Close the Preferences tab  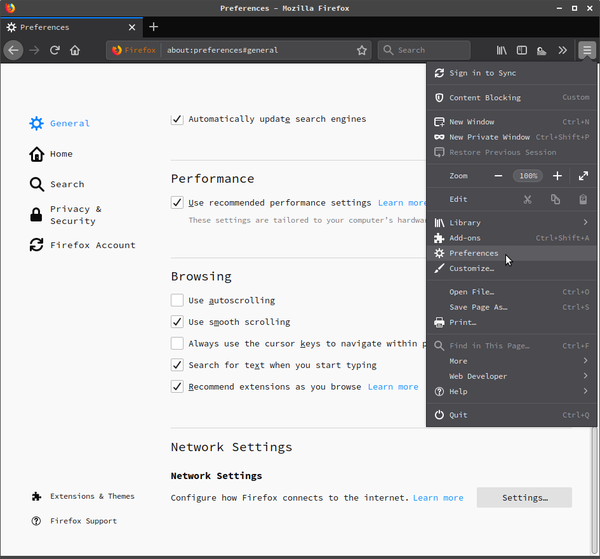132,27
